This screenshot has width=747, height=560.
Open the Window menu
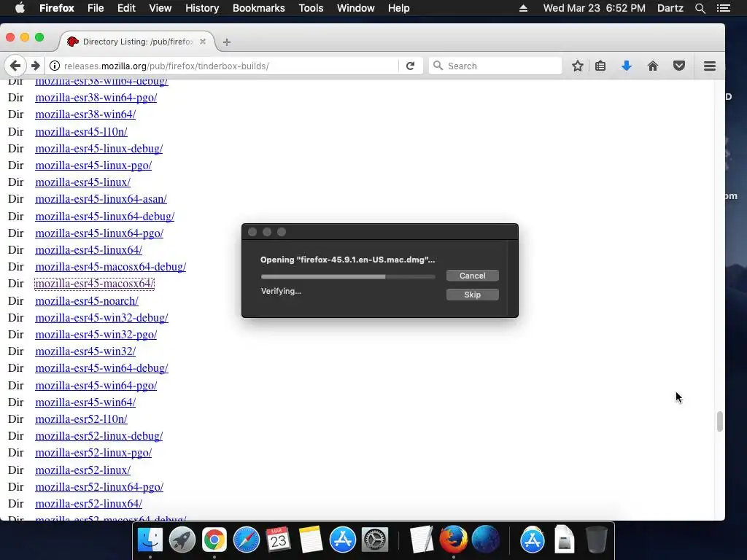click(356, 8)
